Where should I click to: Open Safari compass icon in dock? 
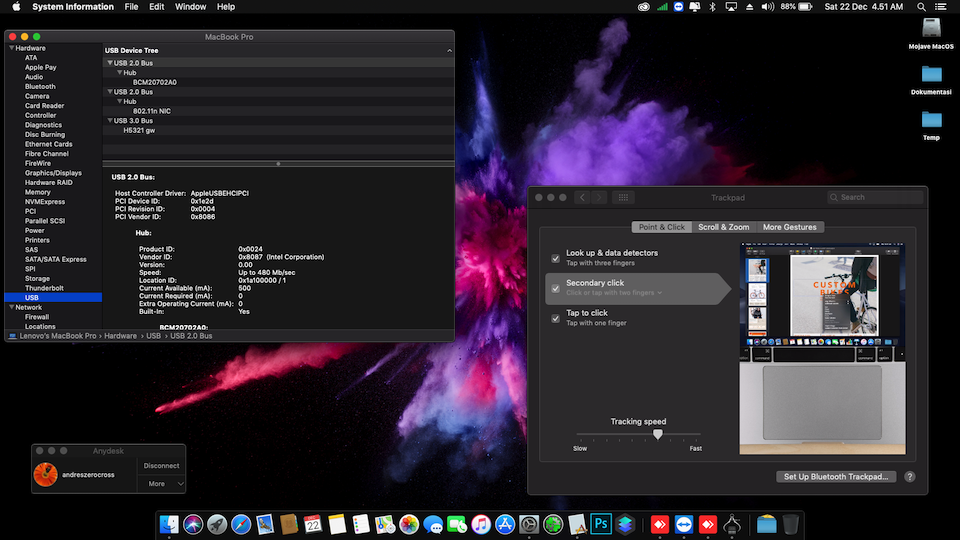[241, 525]
